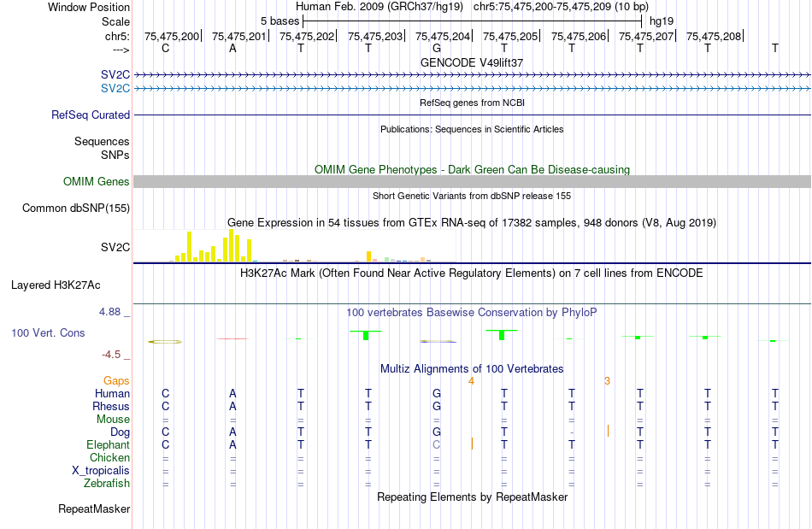812x529 pixels.
Task: Click the light blue SV2C track label
Action: [x=115, y=88]
